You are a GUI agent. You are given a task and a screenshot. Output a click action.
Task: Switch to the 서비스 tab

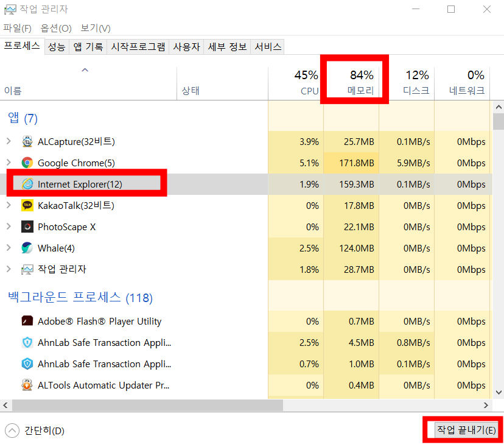[268, 47]
